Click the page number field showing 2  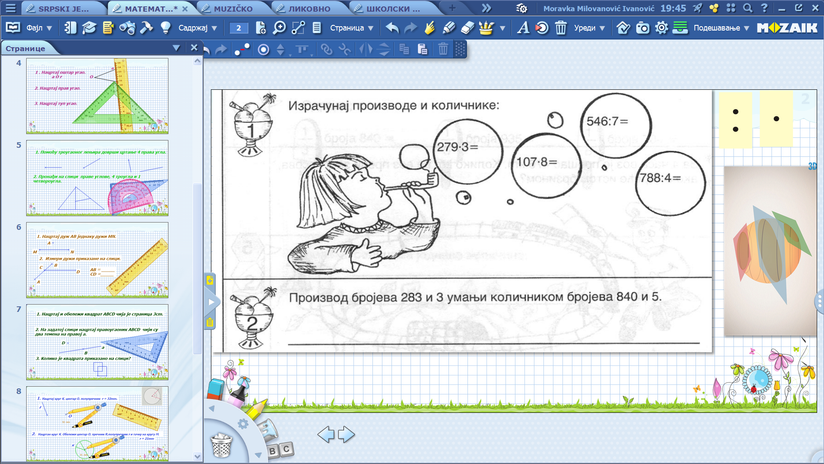[x=239, y=28]
